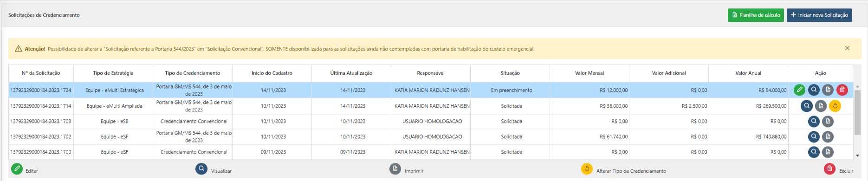Print solicitation ending 1700
Viewport: 868px width, 181px height.
click(x=828, y=152)
